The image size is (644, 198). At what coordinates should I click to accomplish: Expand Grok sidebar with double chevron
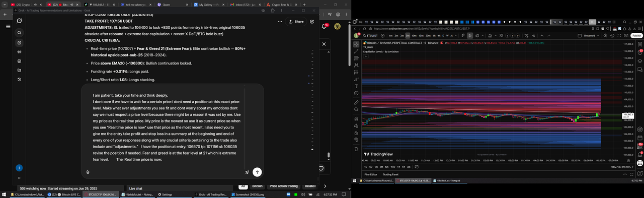(x=19, y=178)
